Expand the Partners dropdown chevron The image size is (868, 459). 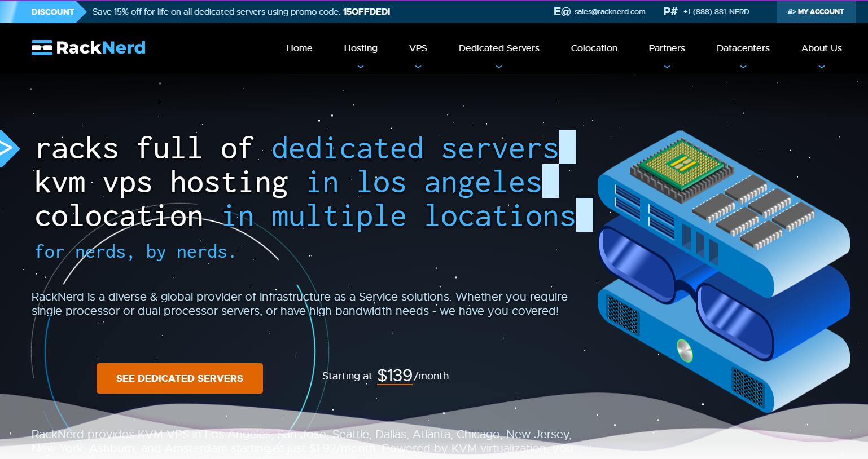pyautogui.click(x=667, y=67)
